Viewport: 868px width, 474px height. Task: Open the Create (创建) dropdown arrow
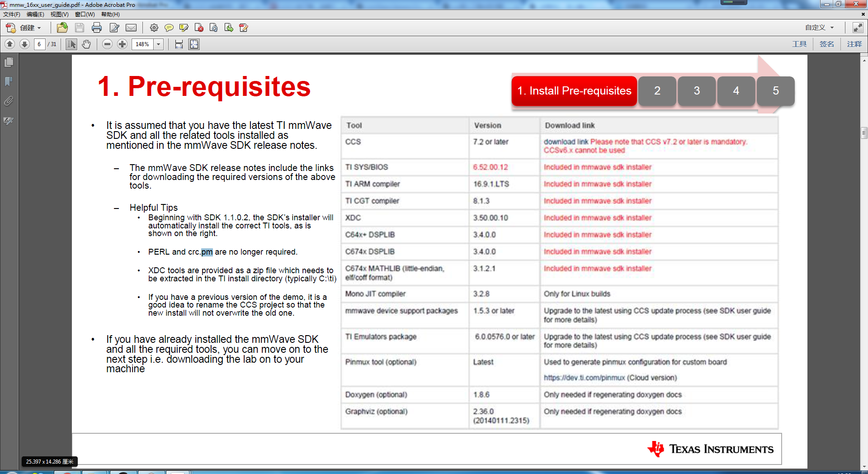coord(39,28)
